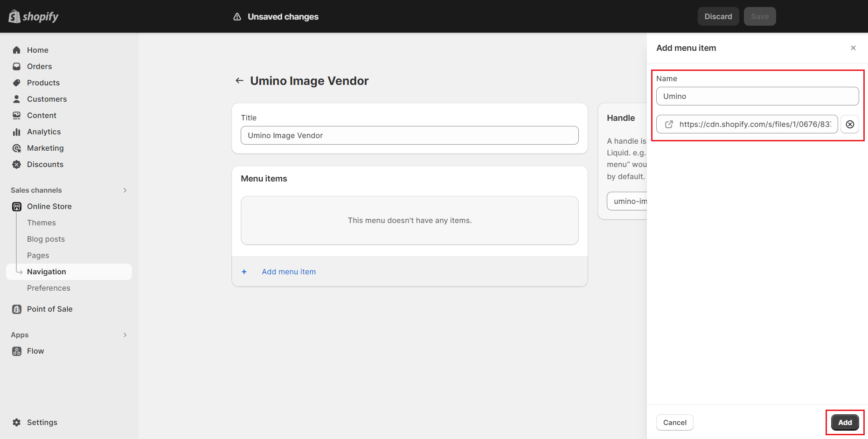This screenshot has height=439, width=868.
Task: Clear the link with the circled X icon
Action: (850, 124)
